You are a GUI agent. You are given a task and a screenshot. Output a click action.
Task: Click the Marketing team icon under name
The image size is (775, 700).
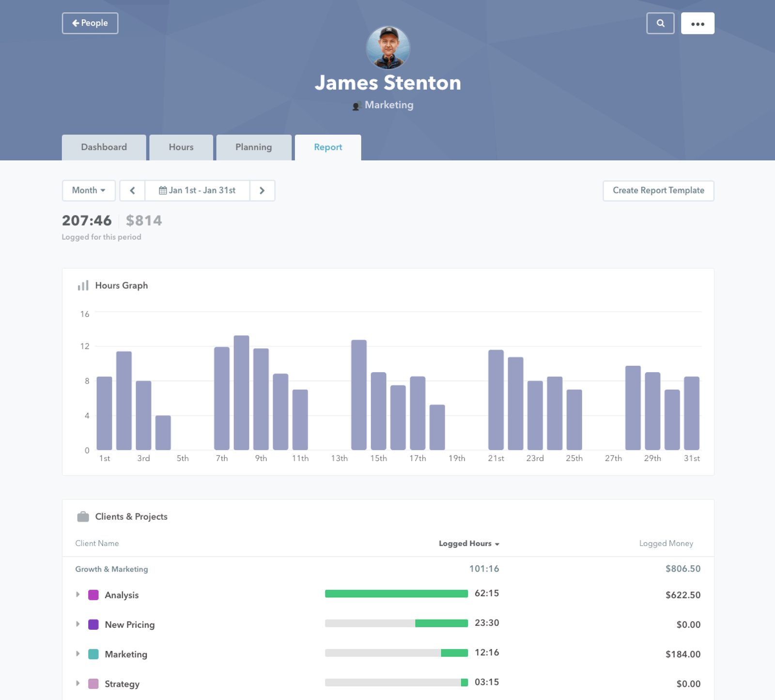356,106
